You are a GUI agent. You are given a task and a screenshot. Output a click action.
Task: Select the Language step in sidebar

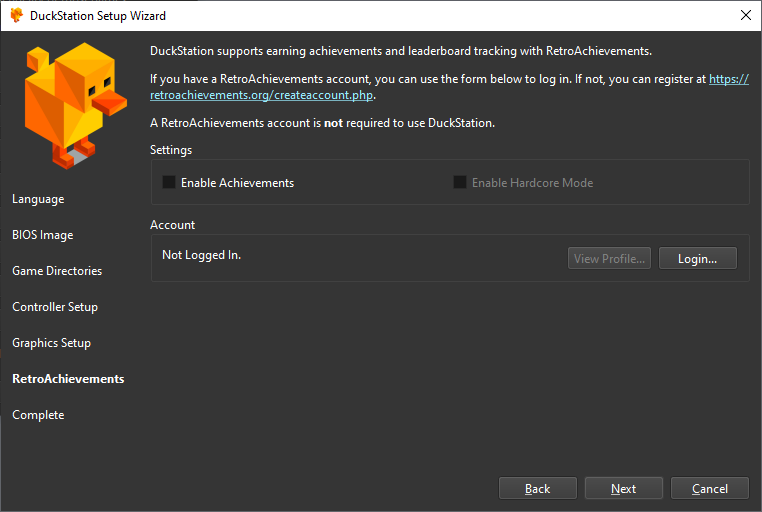(38, 199)
